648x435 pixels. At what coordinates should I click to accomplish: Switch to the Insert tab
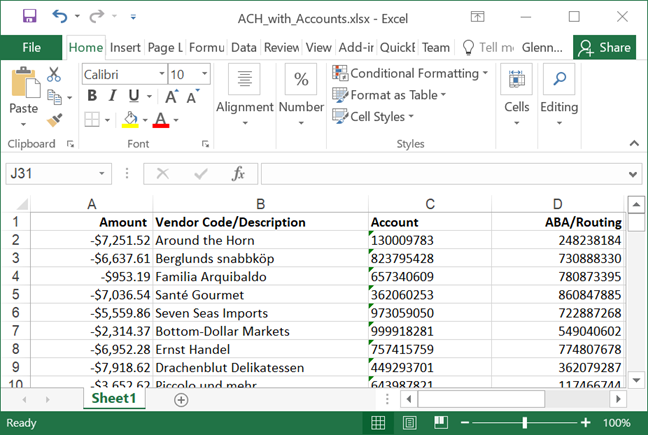tap(125, 48)
